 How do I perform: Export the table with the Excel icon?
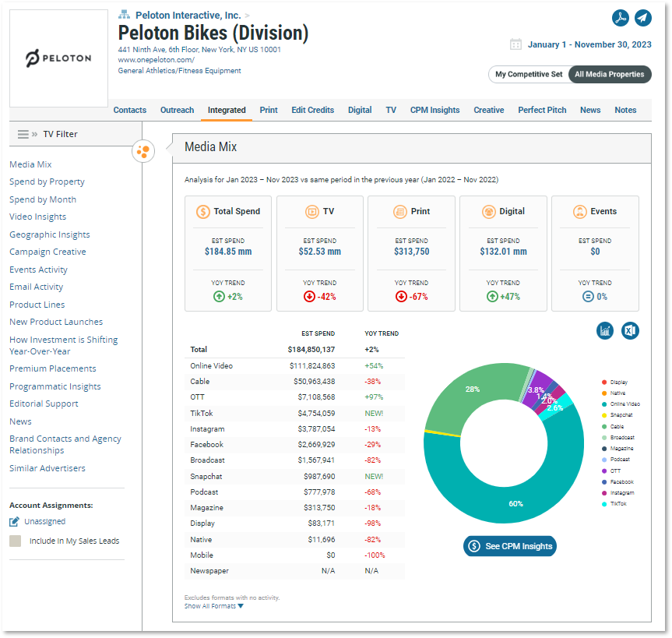pyautogui.click(x=630, y=330)
